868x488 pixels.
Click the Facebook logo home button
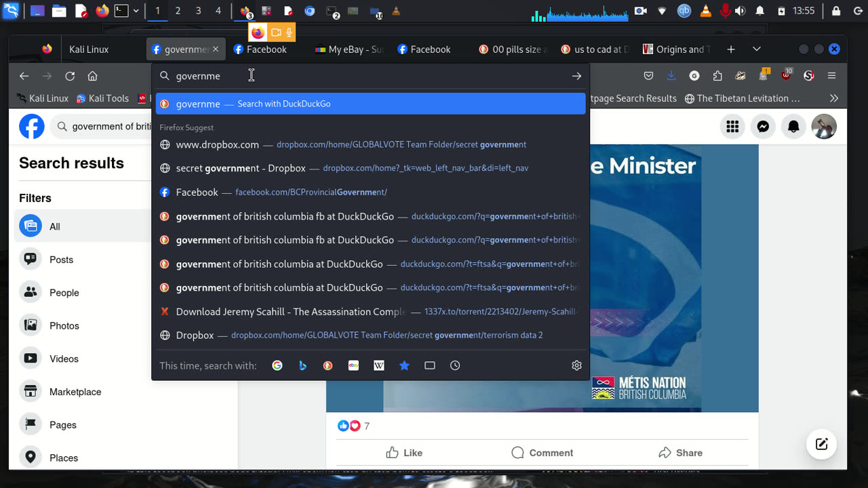tap(32, 127)
